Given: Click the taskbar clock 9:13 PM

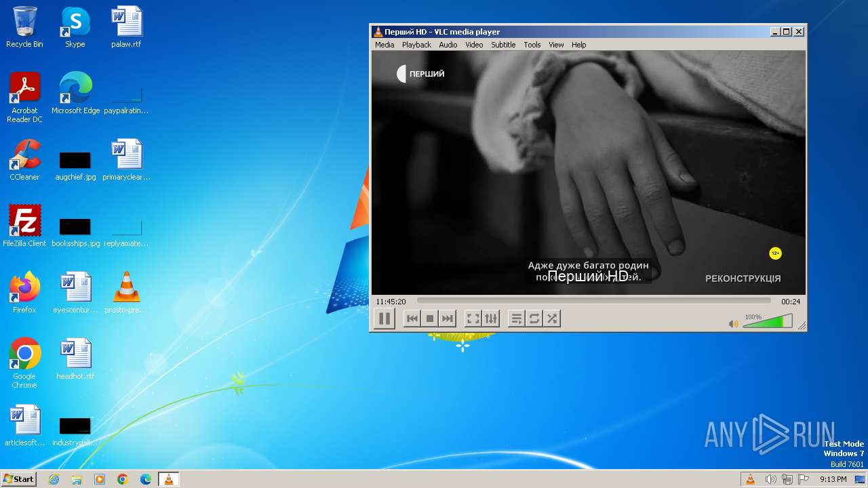Looking at the screenshot, I should click(x=833, y=479).
